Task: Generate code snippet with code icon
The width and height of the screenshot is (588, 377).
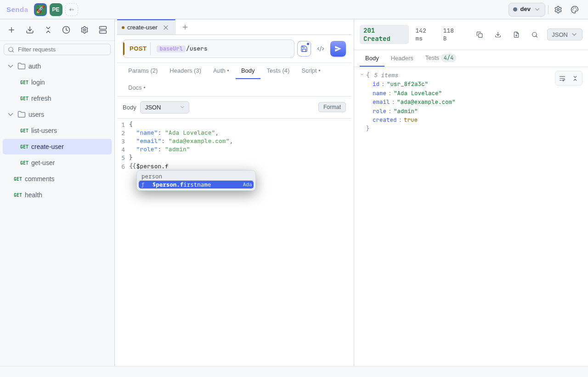Action: click(x=321, y=49)
